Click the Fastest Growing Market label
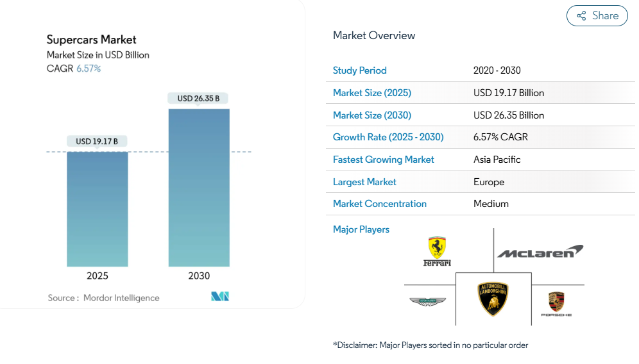This screenshot has width=639, height=364. pos(383,160)
